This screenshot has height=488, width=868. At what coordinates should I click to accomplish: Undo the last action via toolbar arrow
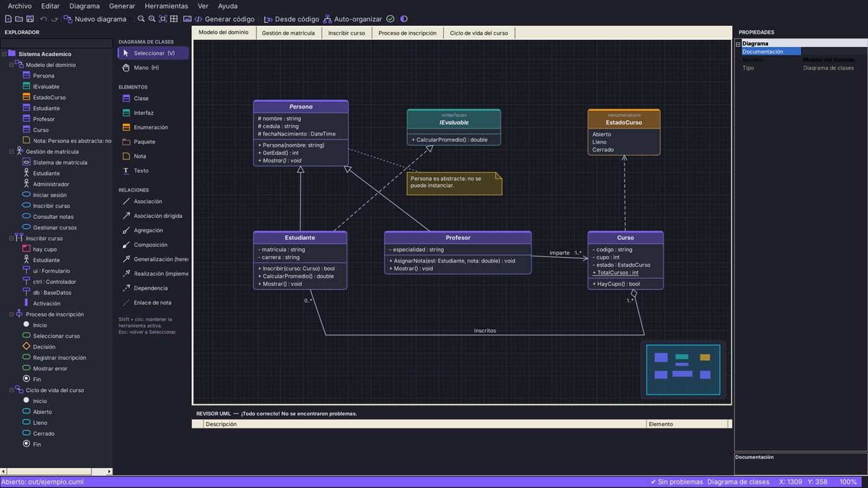coord(43,19)
